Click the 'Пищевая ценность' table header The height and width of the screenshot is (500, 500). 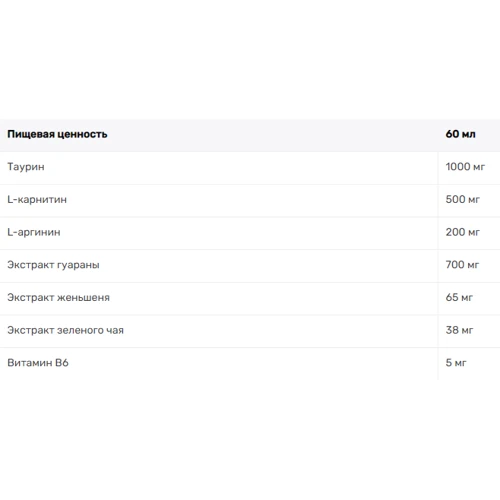(x=57, y=134)
